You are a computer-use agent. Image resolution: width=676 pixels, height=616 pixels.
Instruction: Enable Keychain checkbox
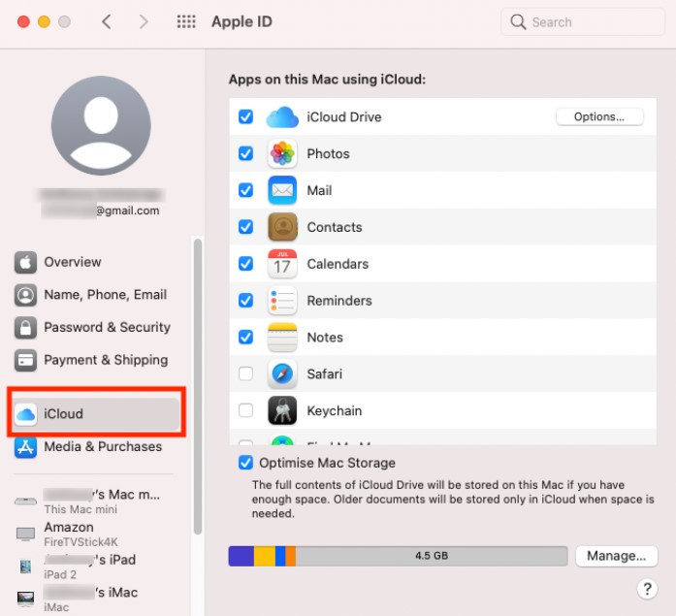tap(245, 410)
